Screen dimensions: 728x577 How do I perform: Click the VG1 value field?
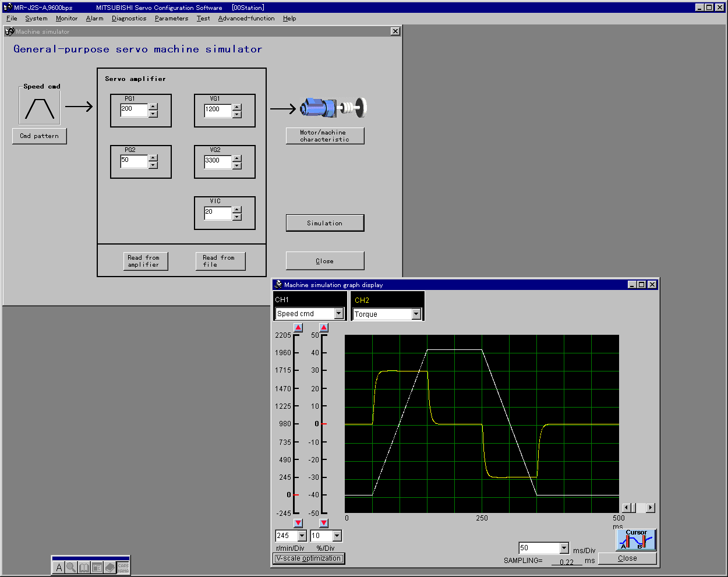[x=218, y=111]
